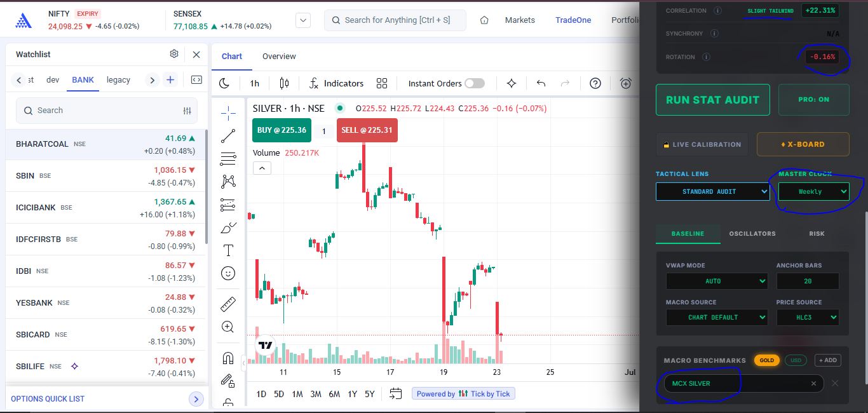
Task: Open the 1h timeframe selector
Action: click(x=255, y=83)
